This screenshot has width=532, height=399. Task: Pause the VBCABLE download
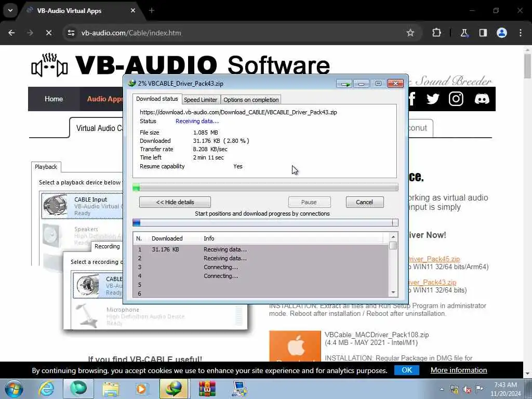coord(309,202)
